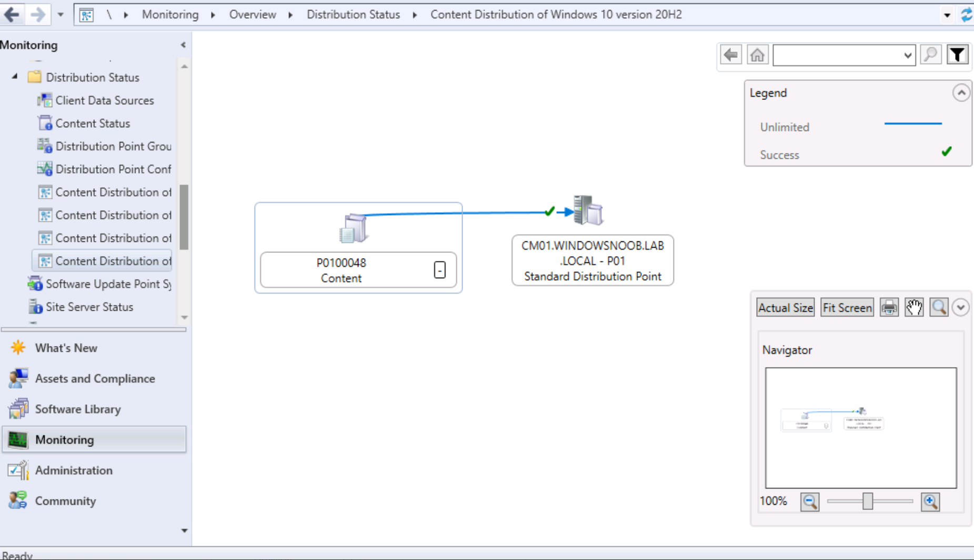Click the navigation tree scrollbar thumb
Image resolution: width=974 pixels, height=560 pixels.
[x=184, y=217]
